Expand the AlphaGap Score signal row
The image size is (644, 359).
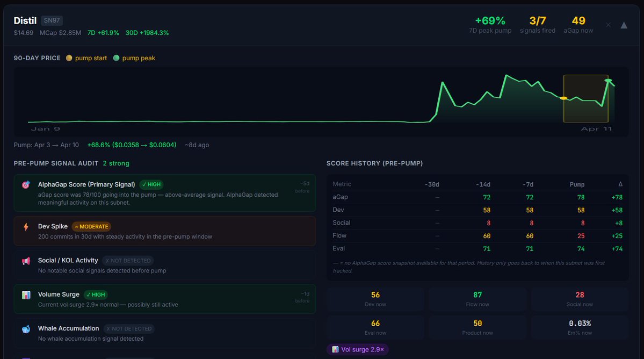164,192
